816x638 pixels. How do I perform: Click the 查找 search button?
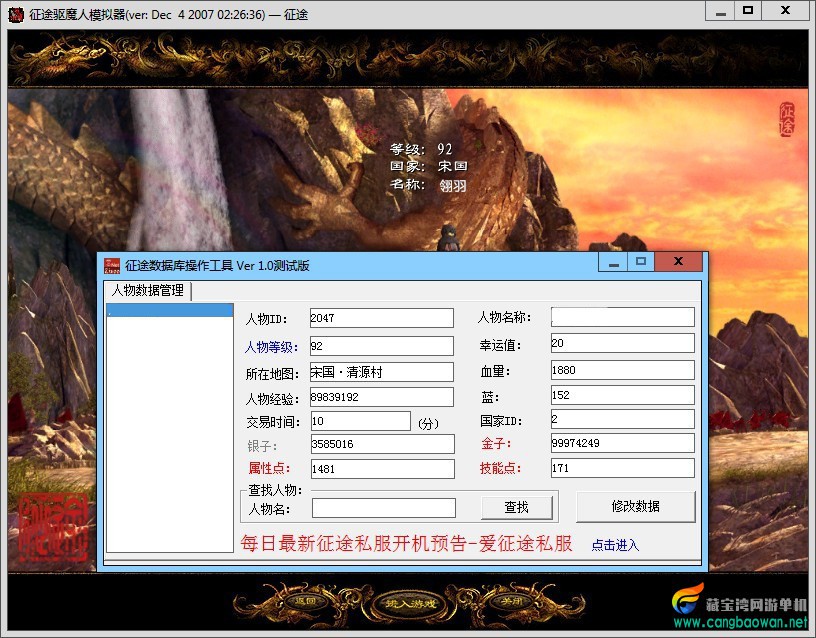pyautogui.click(x=517, y=507)
